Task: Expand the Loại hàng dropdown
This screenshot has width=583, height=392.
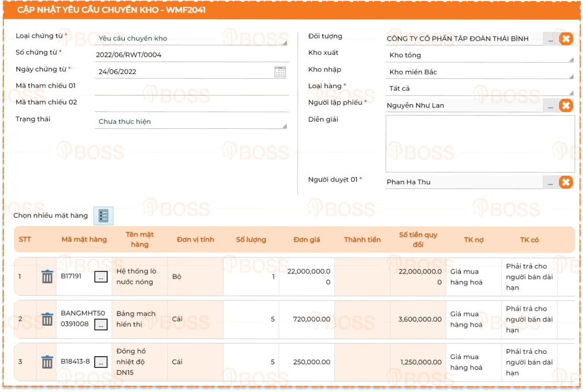Action: [480, 89]
